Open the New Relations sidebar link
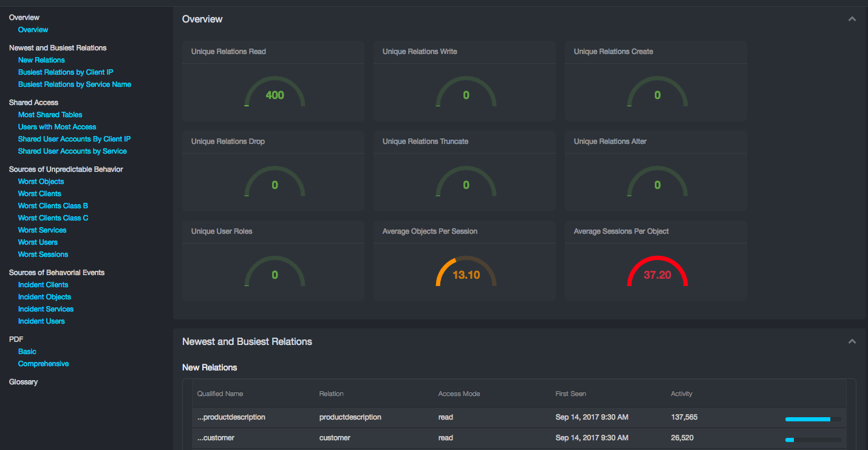The image size is (868, 450). tap(41, 60)
